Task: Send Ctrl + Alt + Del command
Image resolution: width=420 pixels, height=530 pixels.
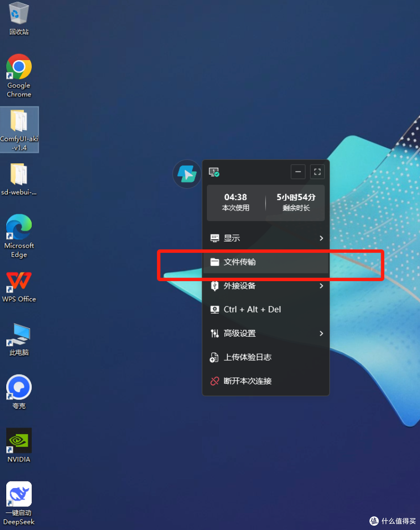Action: pos(266,310)
